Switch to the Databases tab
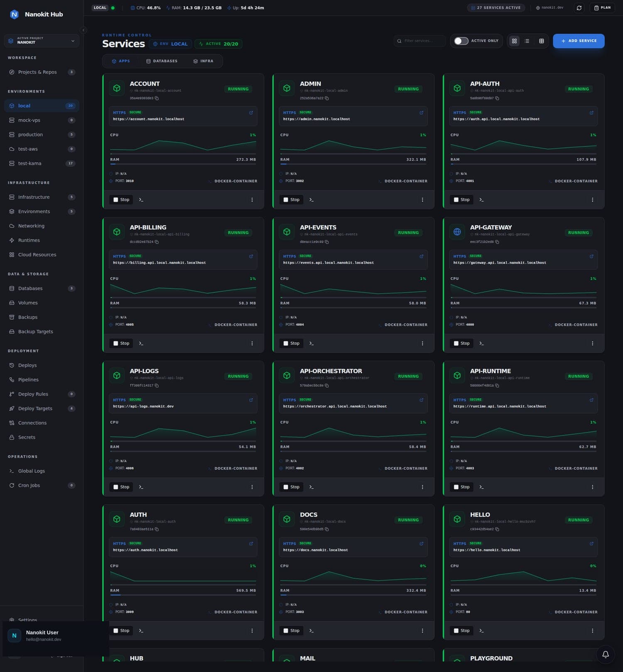Screen dimensions: 623x672 click(x=162, y=61)
